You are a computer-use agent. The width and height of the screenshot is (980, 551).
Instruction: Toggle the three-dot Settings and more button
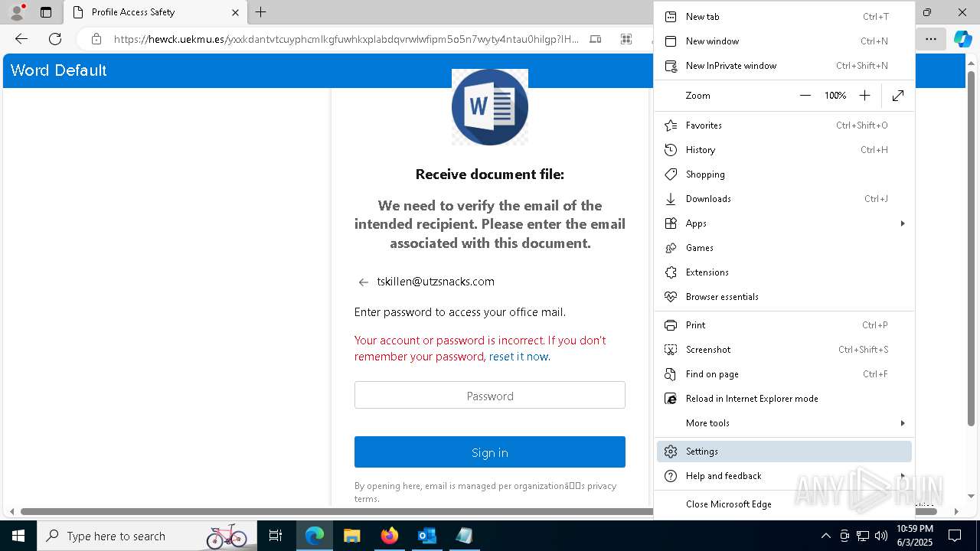tap(930, 39)
